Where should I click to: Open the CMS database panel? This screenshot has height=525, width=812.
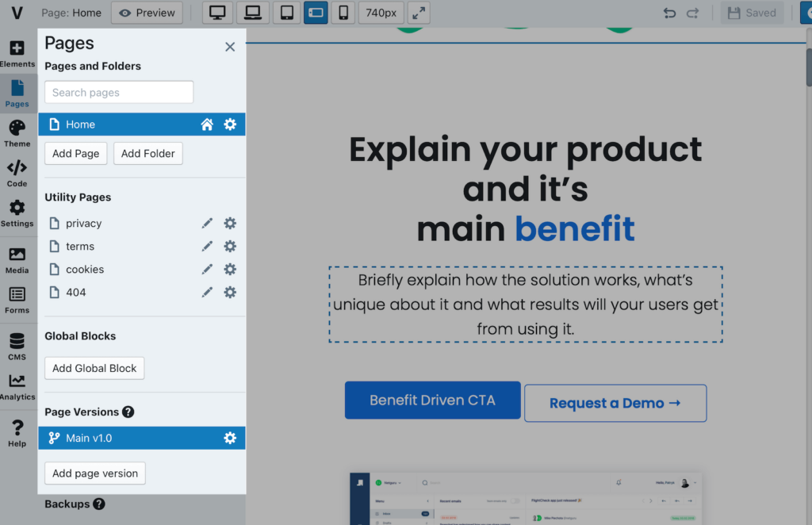click(x=17, y=347)
